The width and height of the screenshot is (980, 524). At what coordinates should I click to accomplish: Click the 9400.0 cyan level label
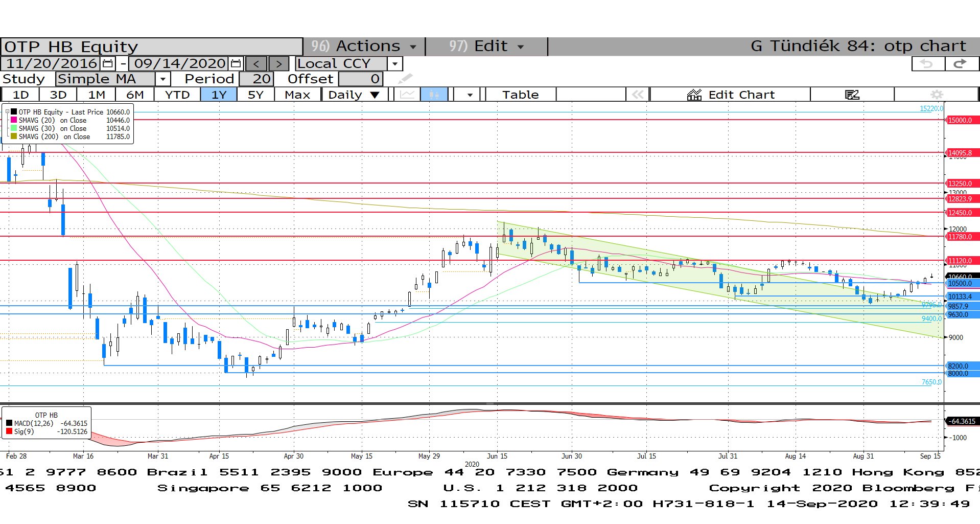[931, 318]
